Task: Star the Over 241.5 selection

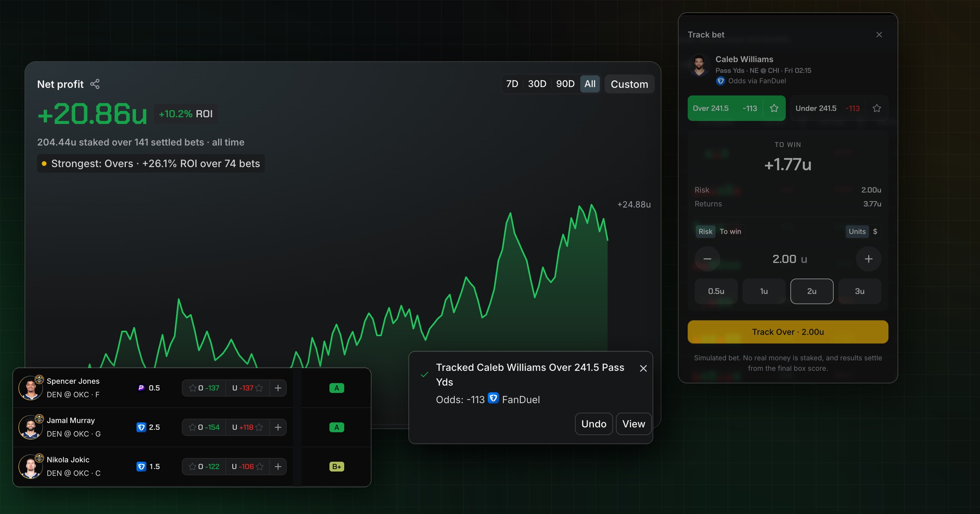Action: pyautogui.click(x=774, y=108)
